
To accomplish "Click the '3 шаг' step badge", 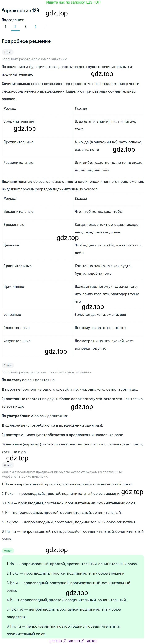I will (8, 465).
